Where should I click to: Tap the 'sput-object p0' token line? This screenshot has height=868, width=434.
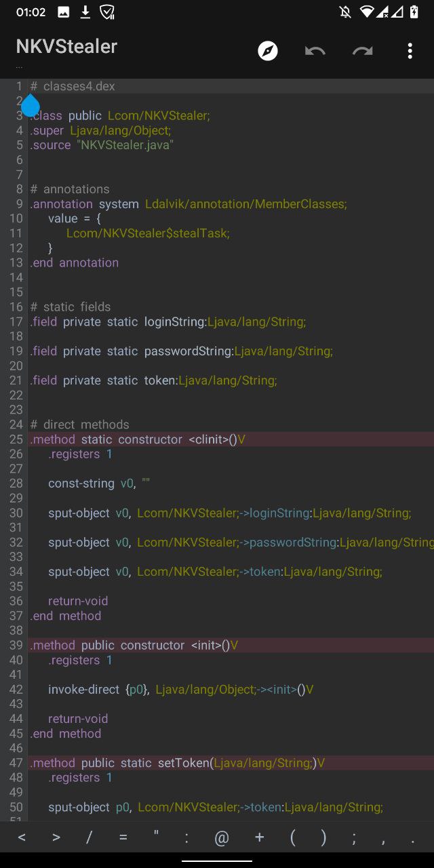coord(216,807)
